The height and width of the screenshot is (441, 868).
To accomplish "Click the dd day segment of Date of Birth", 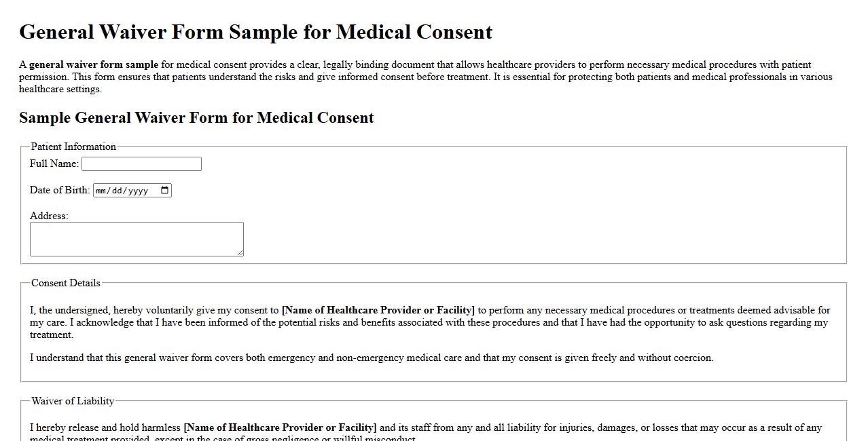I will click(117, 191).
